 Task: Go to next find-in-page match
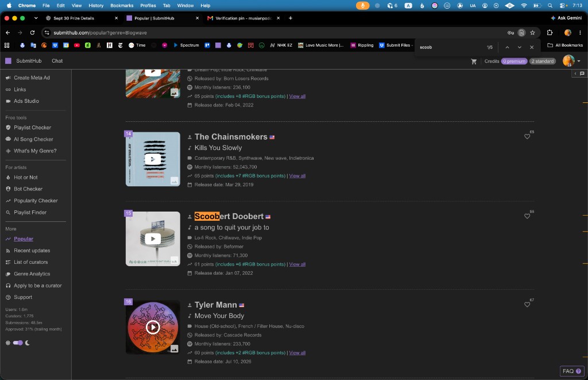pos(519,47)
